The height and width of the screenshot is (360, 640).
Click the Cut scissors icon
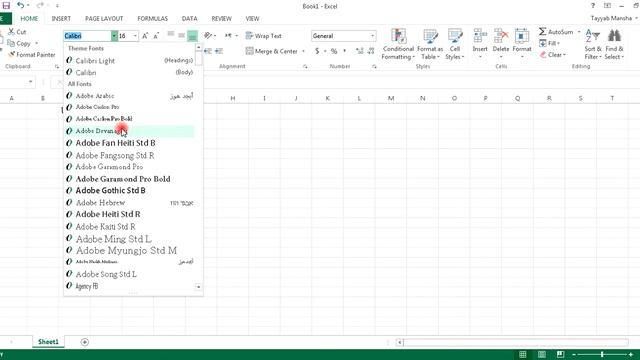11,31
